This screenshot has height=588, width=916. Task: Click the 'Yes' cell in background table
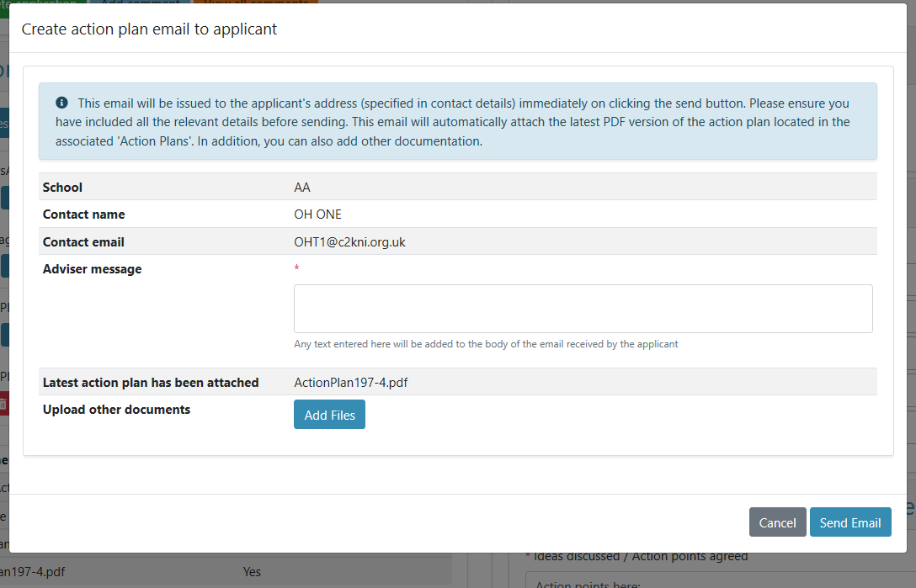pyautogui.click(x=252, y=572)
